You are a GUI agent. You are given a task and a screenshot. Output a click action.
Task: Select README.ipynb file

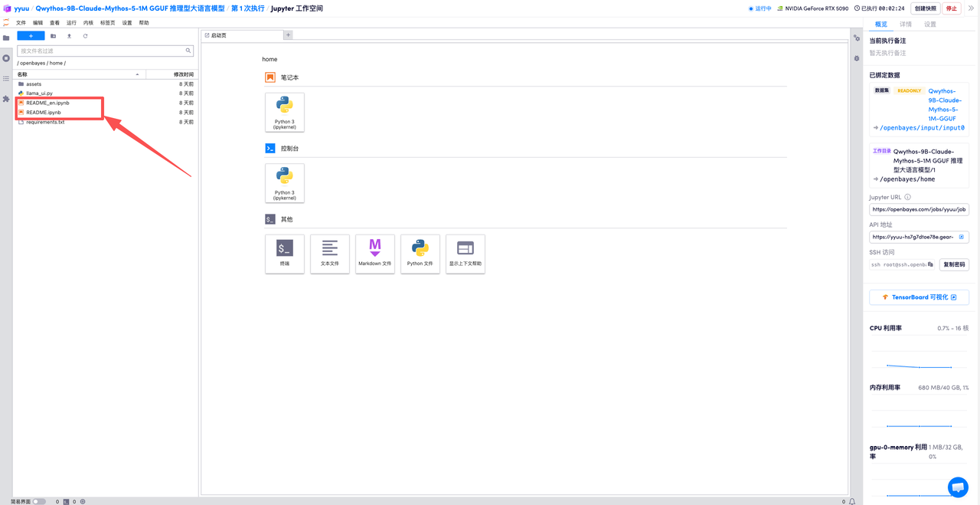[x=106, y=113]
